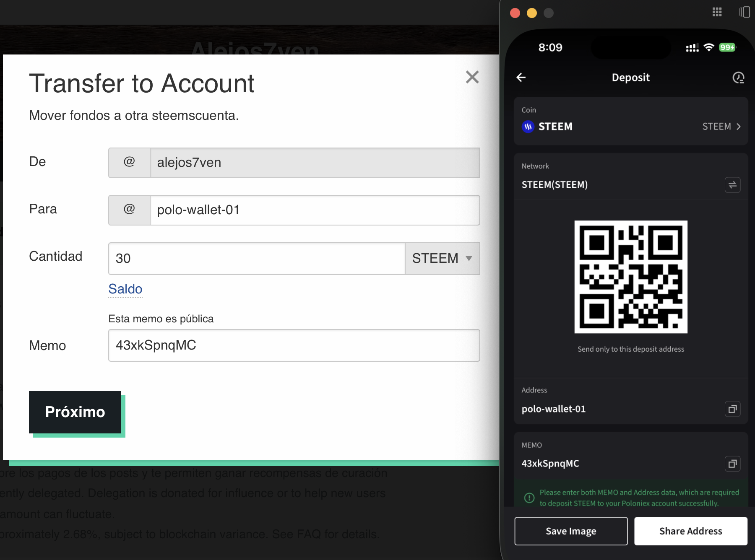Click the Cantidad label
This screenshot has width=755, height=560.
[56, 256]
